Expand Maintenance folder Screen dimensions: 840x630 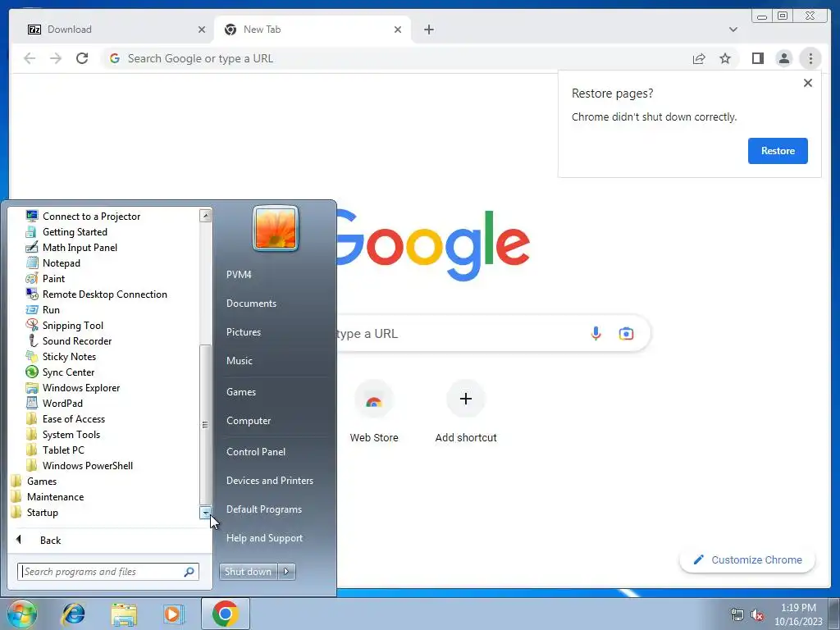(47, 496)
